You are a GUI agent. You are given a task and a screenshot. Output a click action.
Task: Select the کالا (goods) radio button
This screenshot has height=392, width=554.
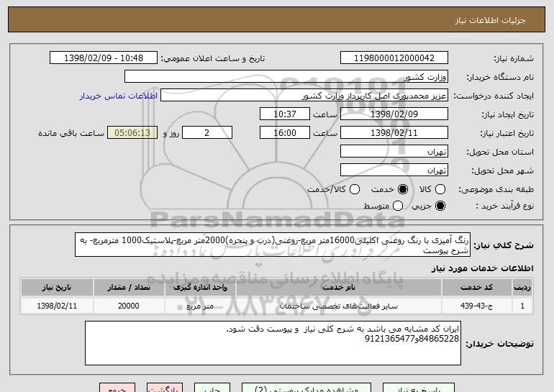pos(440,189)
